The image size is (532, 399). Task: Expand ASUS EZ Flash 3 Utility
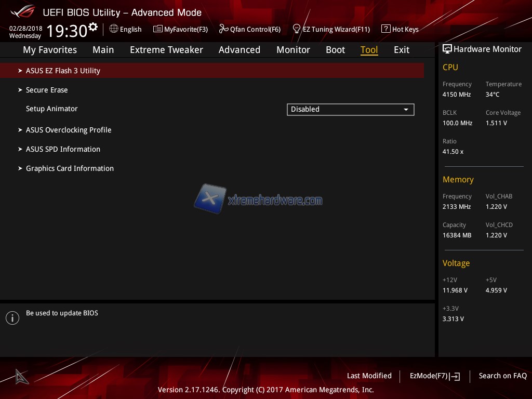[x=63, y=71]
